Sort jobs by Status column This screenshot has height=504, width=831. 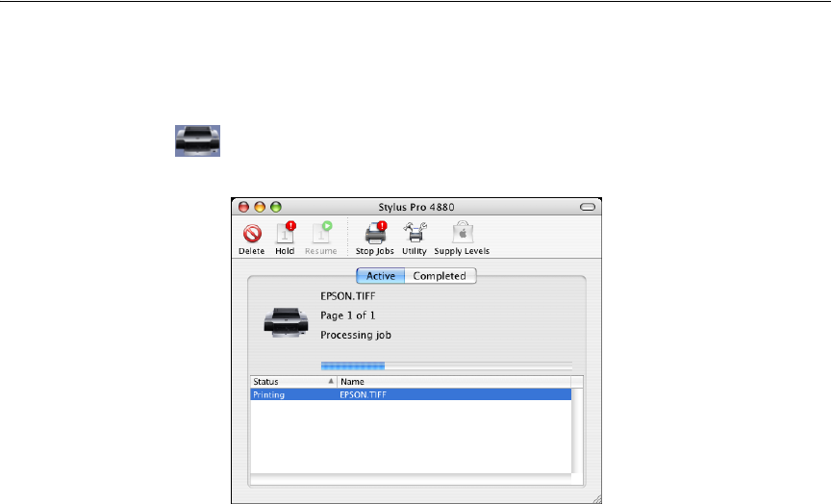tap(293, 382)
